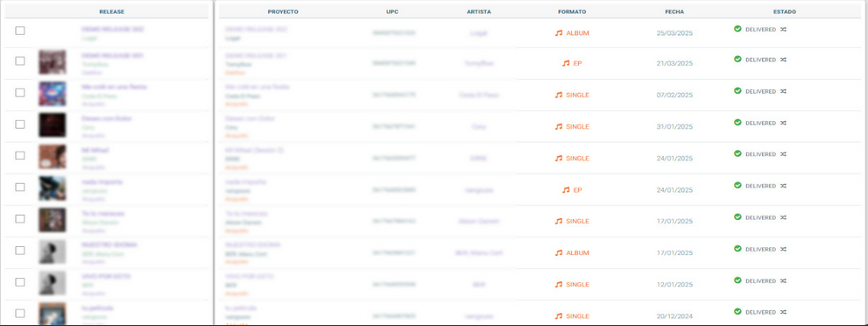This screenshot has height=326, width=868.
Task: Click the green delivered checkmark of the 07/02/2025 release
Action: click(x=737, y=91)
